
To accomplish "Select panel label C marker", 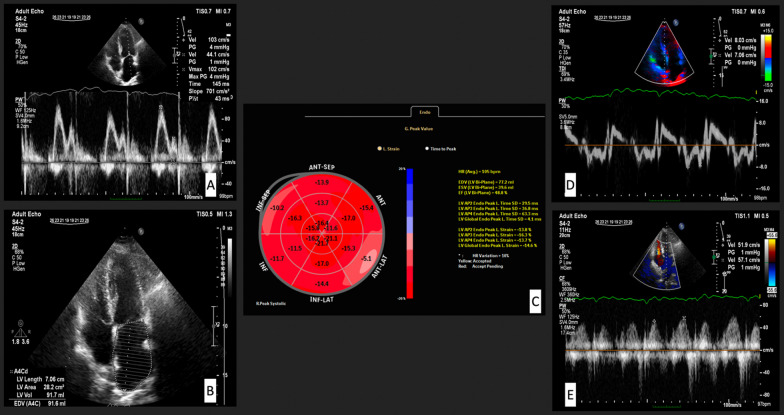I will tap(534, 301).
